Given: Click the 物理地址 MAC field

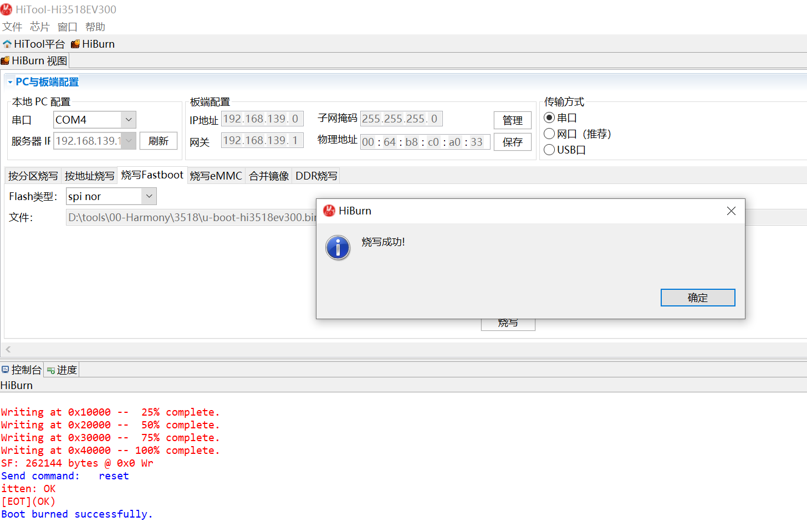Looking at the screenshot, I should [x=425, y=142].
